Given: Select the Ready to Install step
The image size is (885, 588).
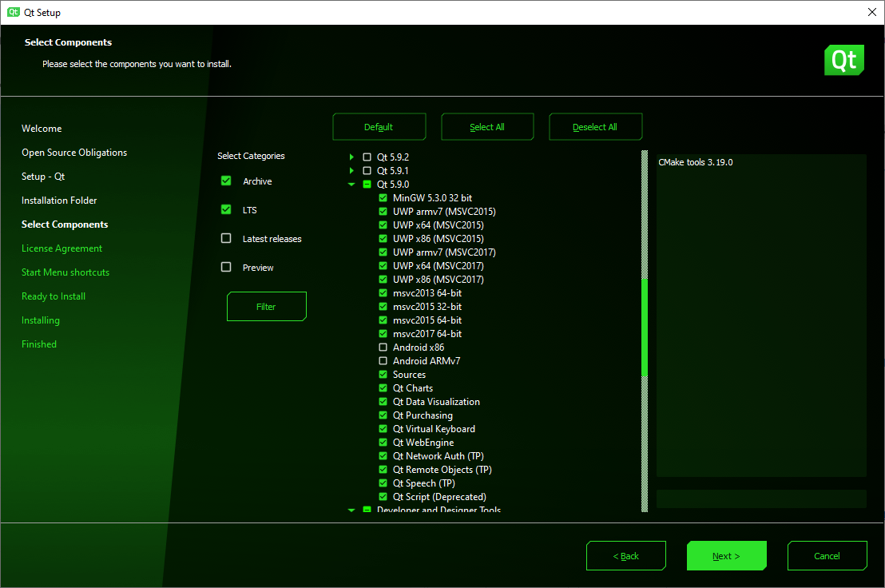Looking at the screenshot, I should tap(54, 296).
